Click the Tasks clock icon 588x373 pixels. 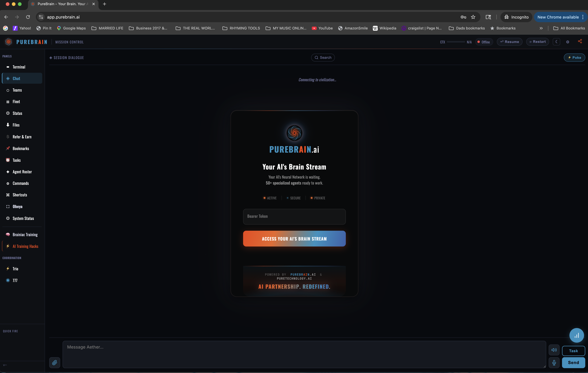[x=8, y=160]
